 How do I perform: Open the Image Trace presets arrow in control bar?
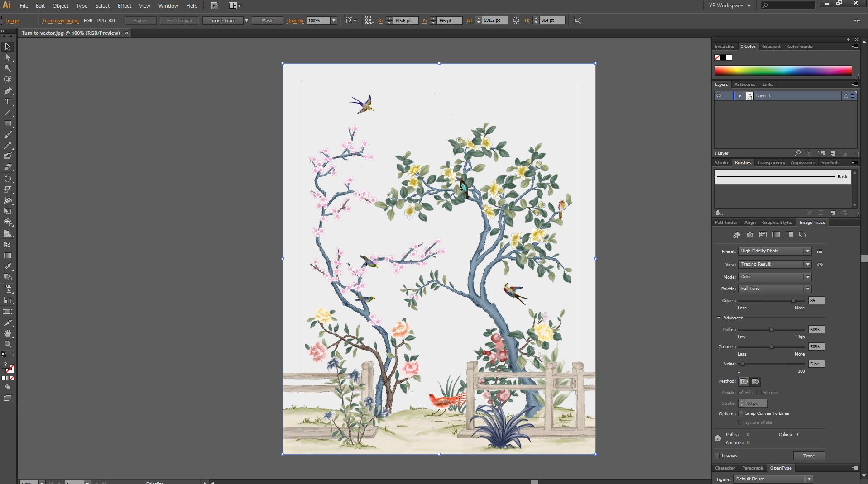[246, 21]
